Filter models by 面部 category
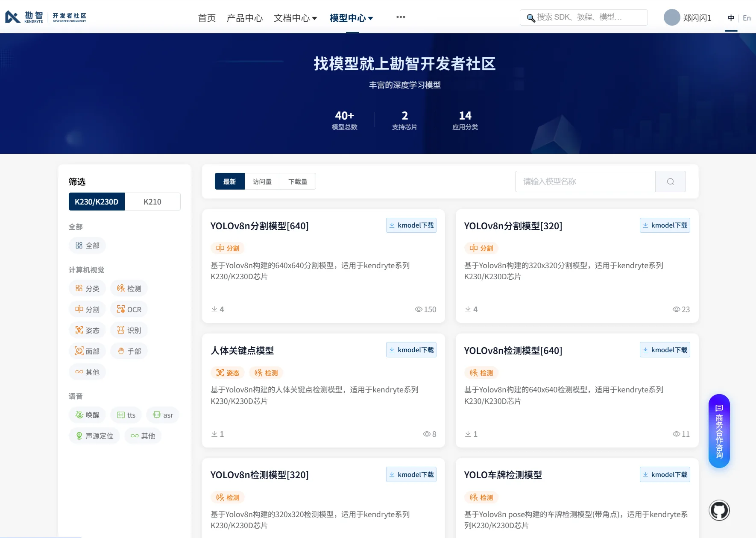The width and height of the screenshot is (756, 538). [x=87, y=351]
